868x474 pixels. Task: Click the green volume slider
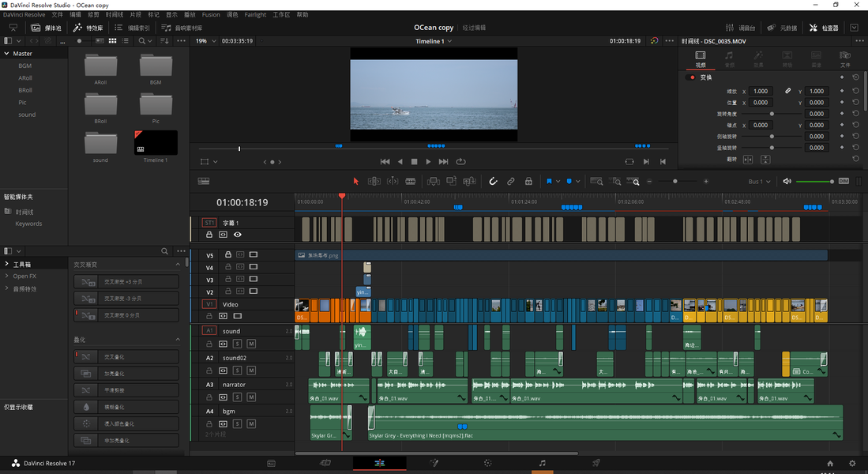point(814,182)
